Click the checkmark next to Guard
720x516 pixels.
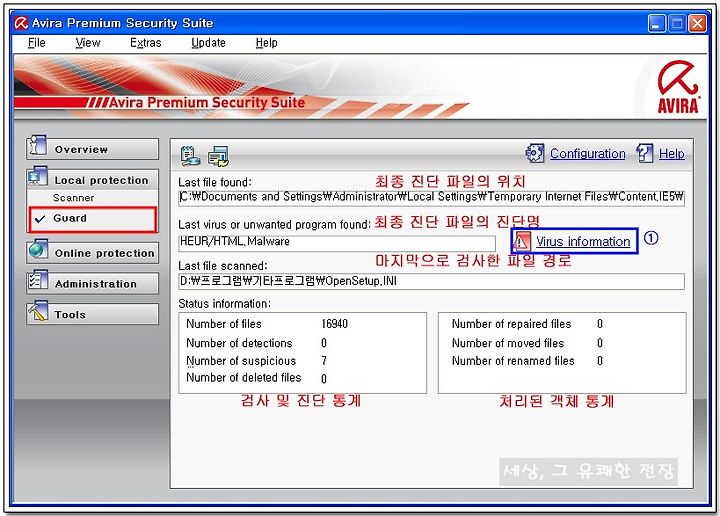(x=40, y=219)
